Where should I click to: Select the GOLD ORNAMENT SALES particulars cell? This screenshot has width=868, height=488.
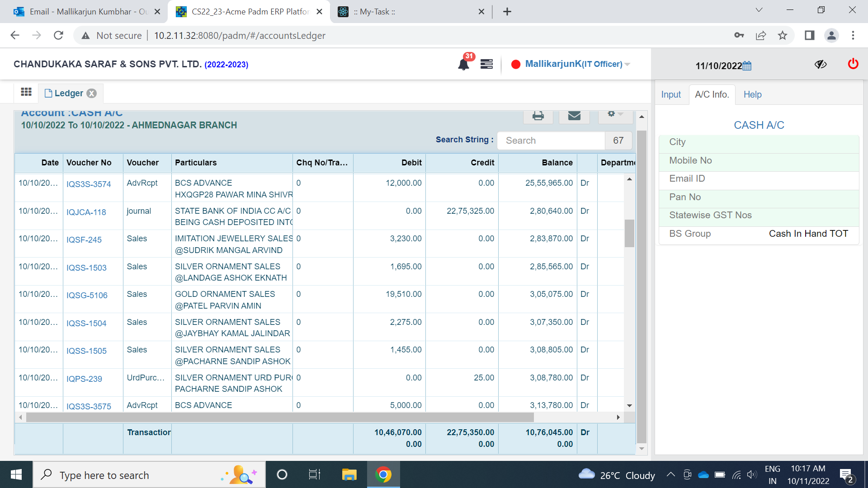tap(232, 299)
